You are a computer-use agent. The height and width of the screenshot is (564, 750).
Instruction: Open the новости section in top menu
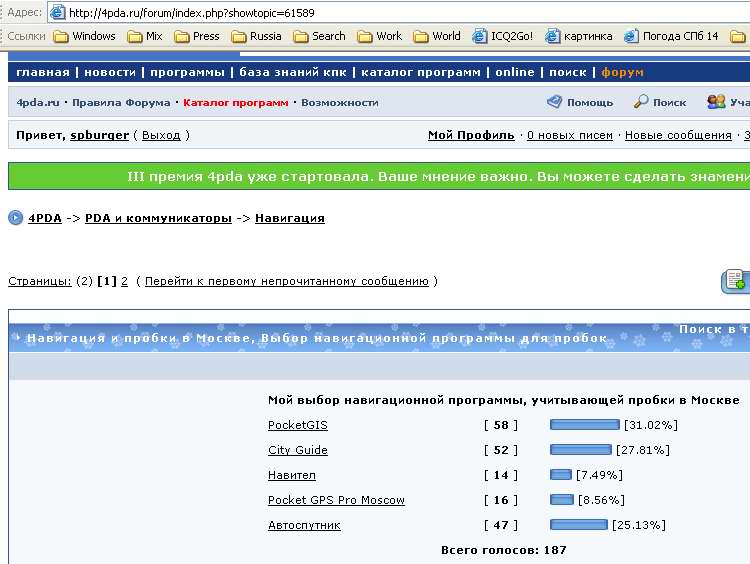click(x=110, y=72)
